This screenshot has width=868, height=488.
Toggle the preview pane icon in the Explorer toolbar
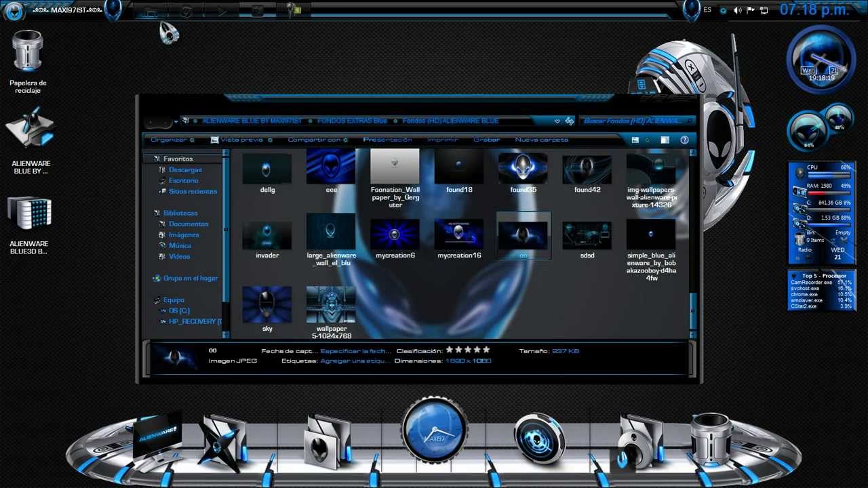[x=665, y=140]
